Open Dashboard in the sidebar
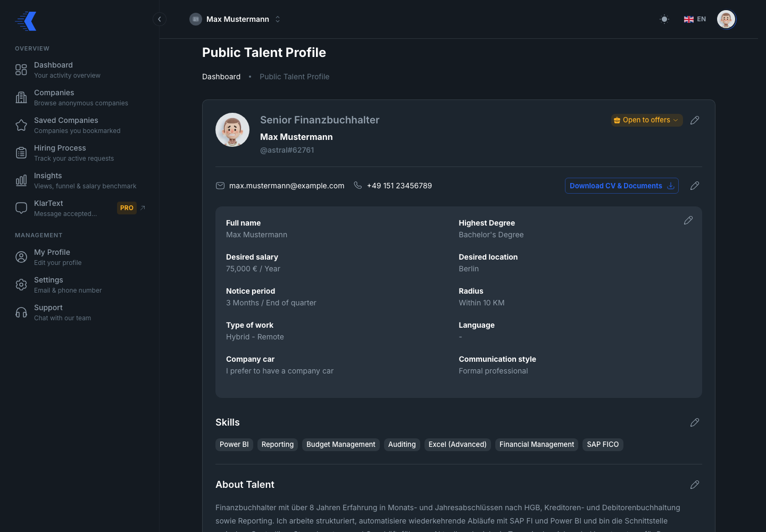Screen dimensions: 766x532 coord(80,70)
